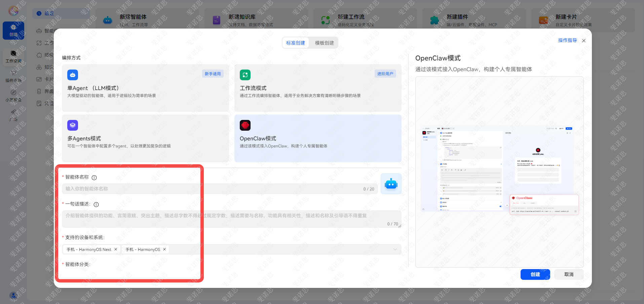
Task: Click the green 新建工作流 icon
Action: [326, 20]
